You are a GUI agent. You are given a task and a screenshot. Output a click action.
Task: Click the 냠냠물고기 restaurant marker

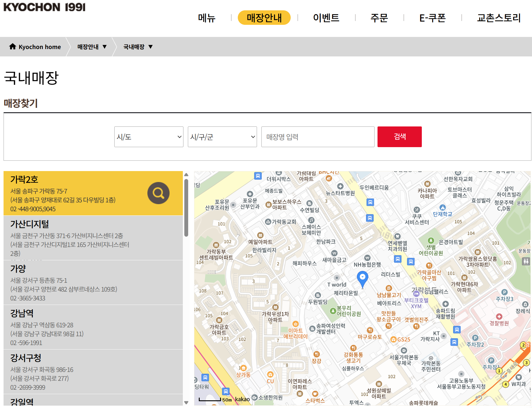[x=389, y=288]
